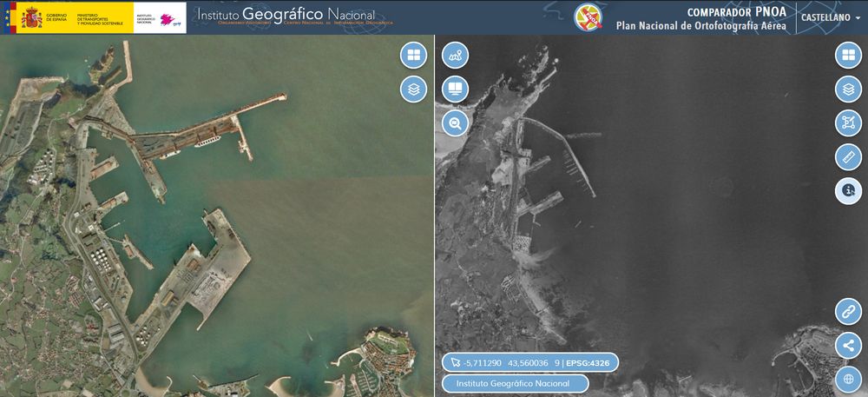Viewport: 868px width, 397px height.
Task: Open the left map's layers panel
Action: 413,89
